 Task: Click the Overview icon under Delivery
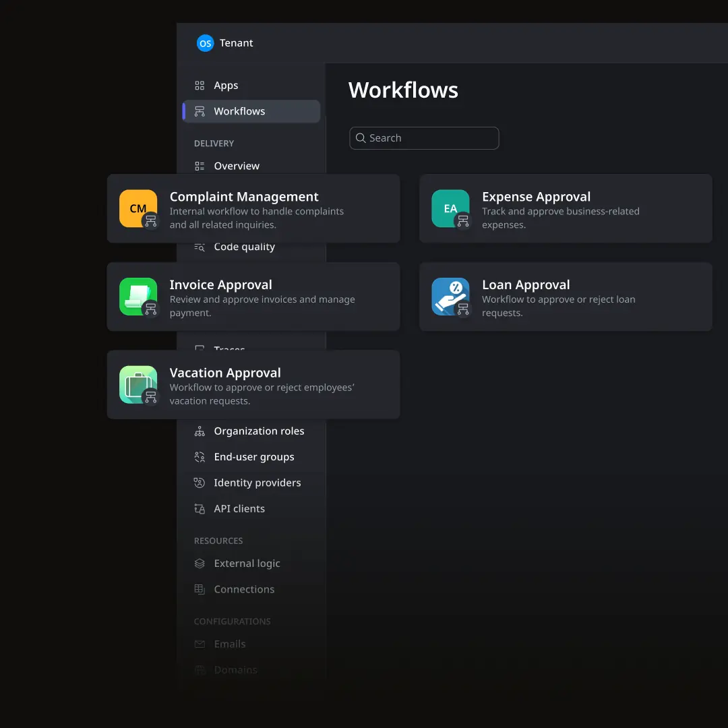(199, 165)
